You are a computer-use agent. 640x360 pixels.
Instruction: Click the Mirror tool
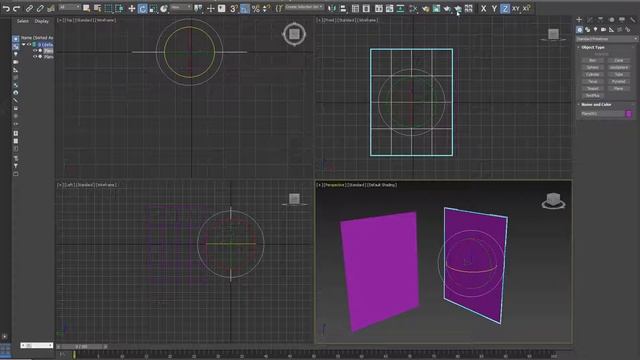coord(332,9)
